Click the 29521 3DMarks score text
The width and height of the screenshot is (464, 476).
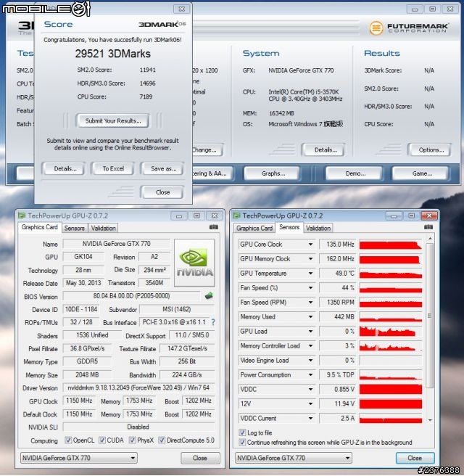(113, 54)
